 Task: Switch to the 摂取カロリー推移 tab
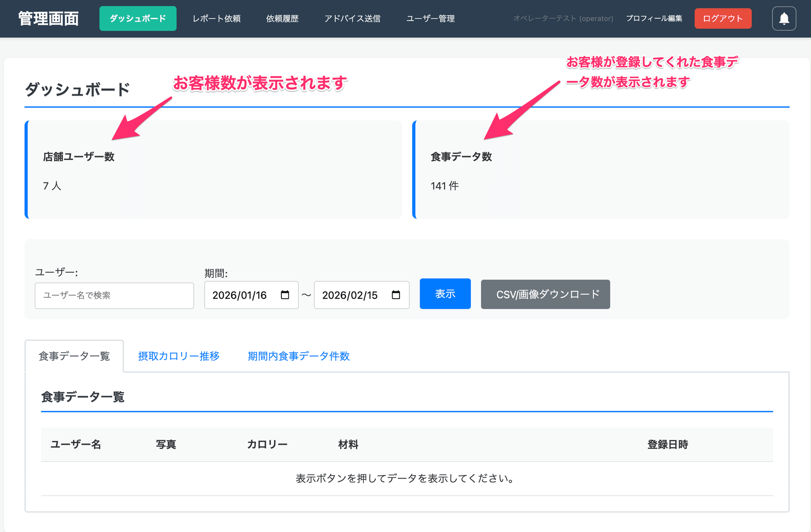point(178,356)
